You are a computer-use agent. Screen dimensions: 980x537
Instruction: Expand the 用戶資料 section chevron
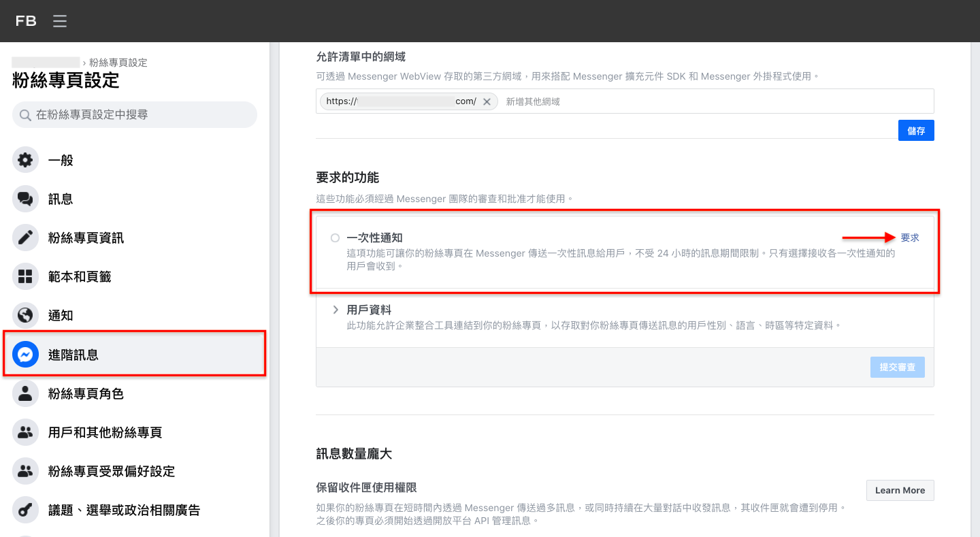coord(336,310)
